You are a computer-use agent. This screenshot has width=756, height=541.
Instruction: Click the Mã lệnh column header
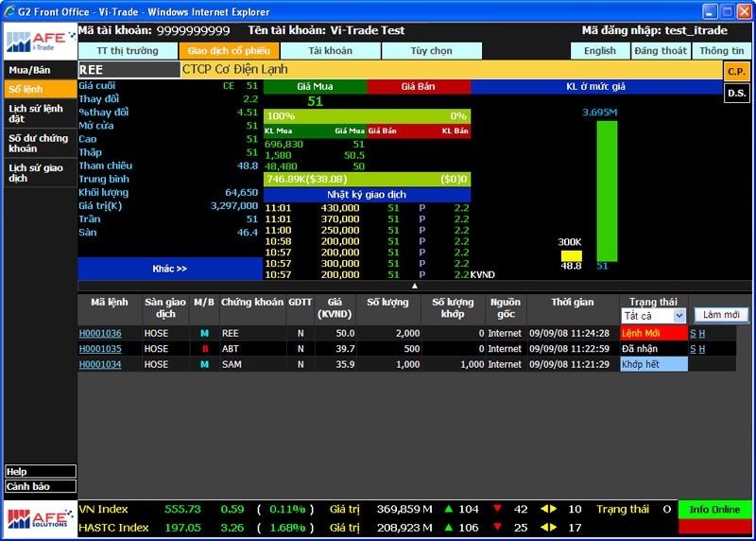coord(110,308)
